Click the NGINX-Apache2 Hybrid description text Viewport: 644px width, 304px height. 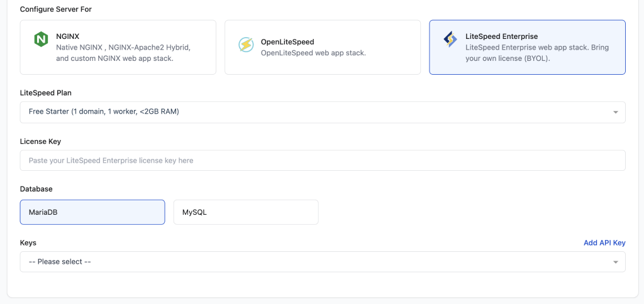click(x=123, y=53)
